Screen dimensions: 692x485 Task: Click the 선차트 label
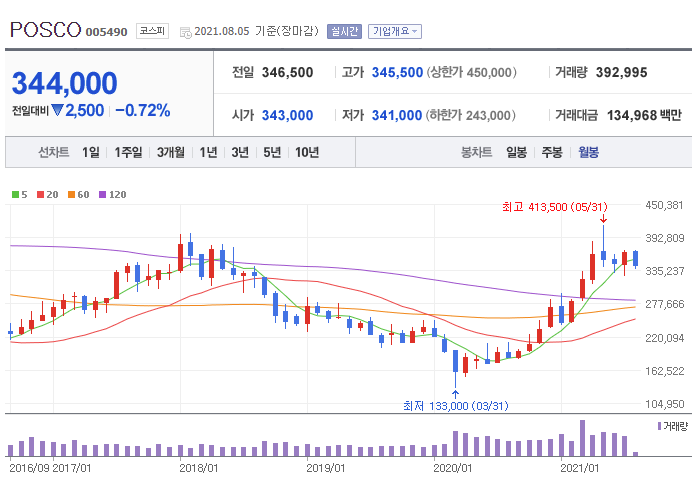tap(53, 152)
